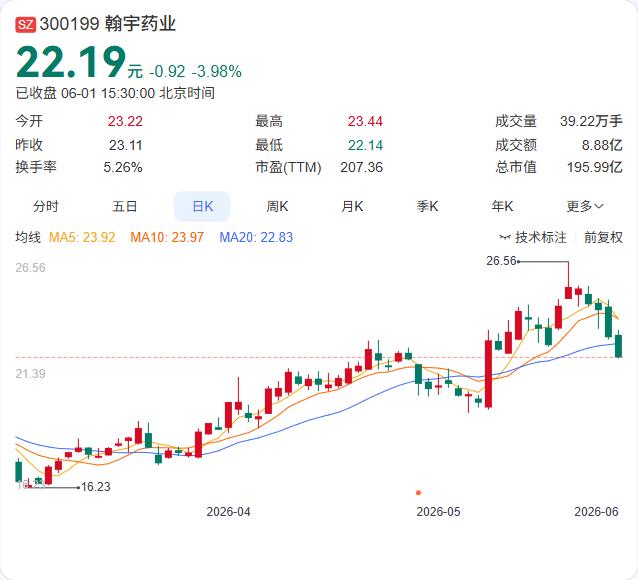This screenshot has width=638, height=580.
Task: Open the 年K yearly chart tab
Action: pos(502,206)
